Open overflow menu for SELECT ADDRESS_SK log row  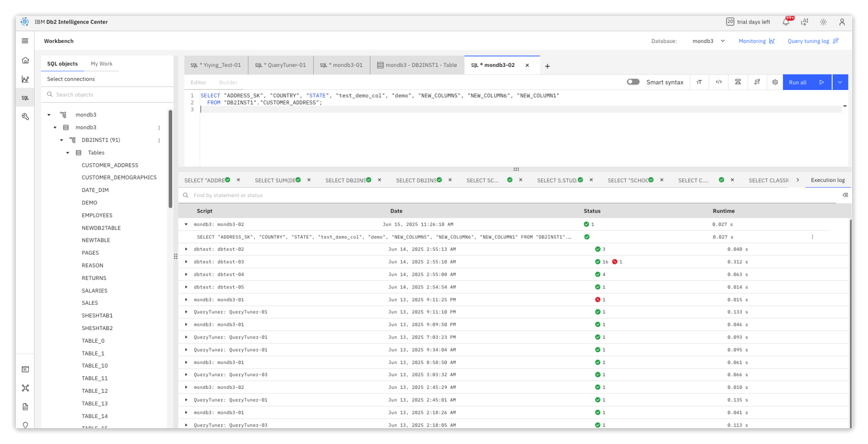[x=812, y=237]
